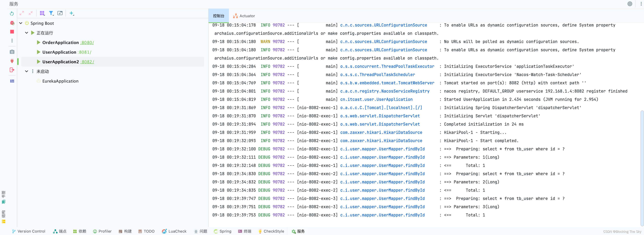The image size is (644, 235).
Task: Click the console vertical scrollbar
Action: (642, 168)
